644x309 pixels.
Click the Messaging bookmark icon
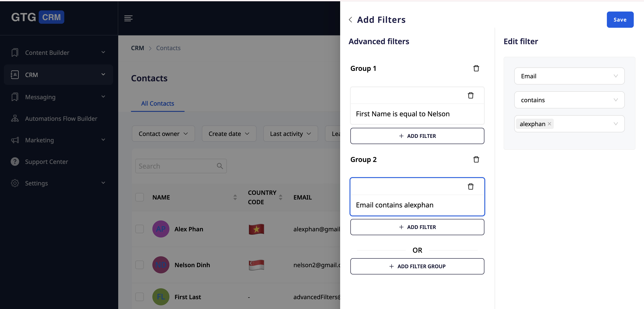15,97
